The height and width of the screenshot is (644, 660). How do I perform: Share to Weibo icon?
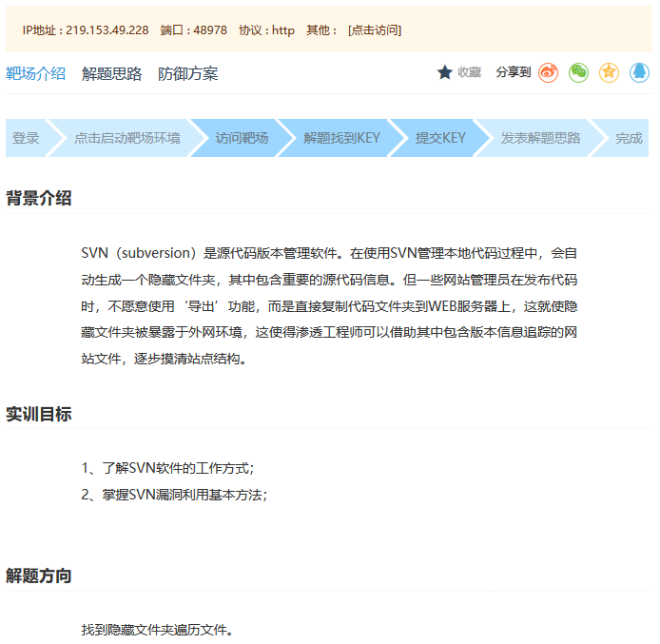[548, 72]
